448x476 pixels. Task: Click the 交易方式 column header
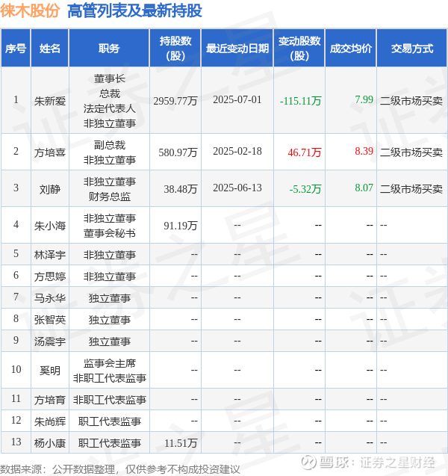(412, 49)
